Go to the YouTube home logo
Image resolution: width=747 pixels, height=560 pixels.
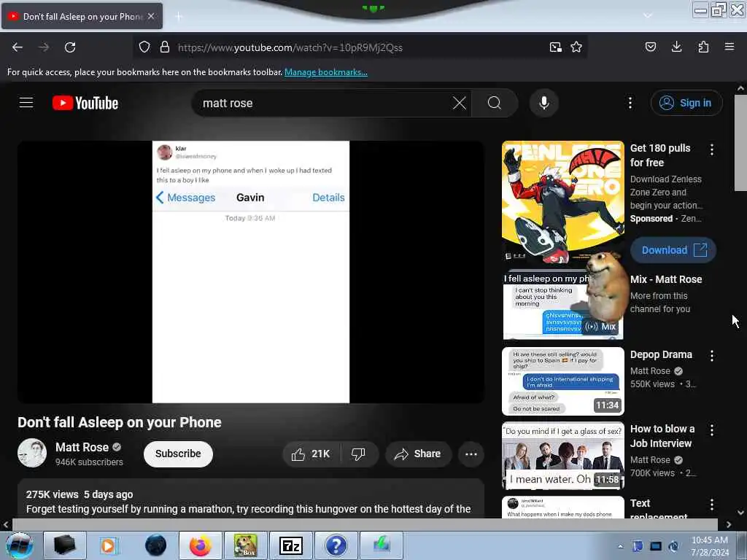[85, 103]
